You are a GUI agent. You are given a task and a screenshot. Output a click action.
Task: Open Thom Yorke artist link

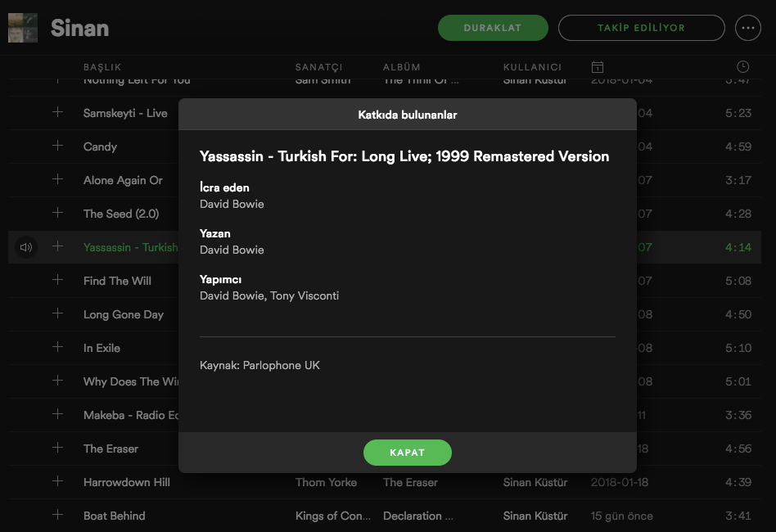coord(326,482)
